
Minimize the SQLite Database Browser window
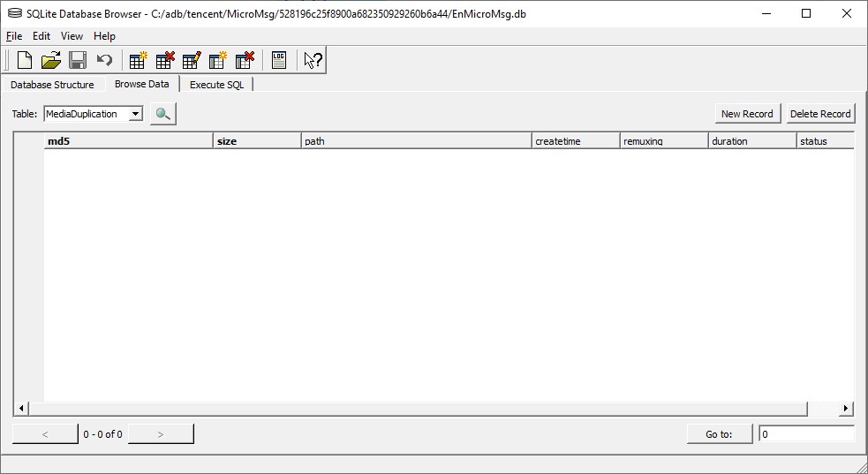click(766, 13)
